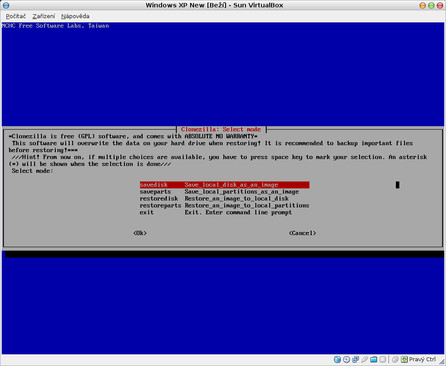Click the hard disk activity status icon
This screenshot has width=446, height=366.
[337, 359]
